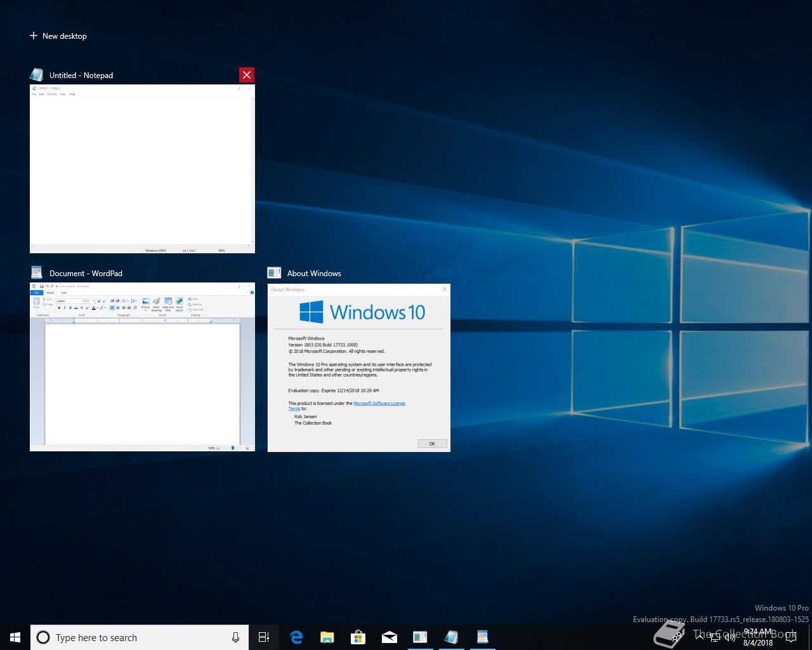Open the Start menu
Viewport: 812px width, 650px height.
click(15, 637)
